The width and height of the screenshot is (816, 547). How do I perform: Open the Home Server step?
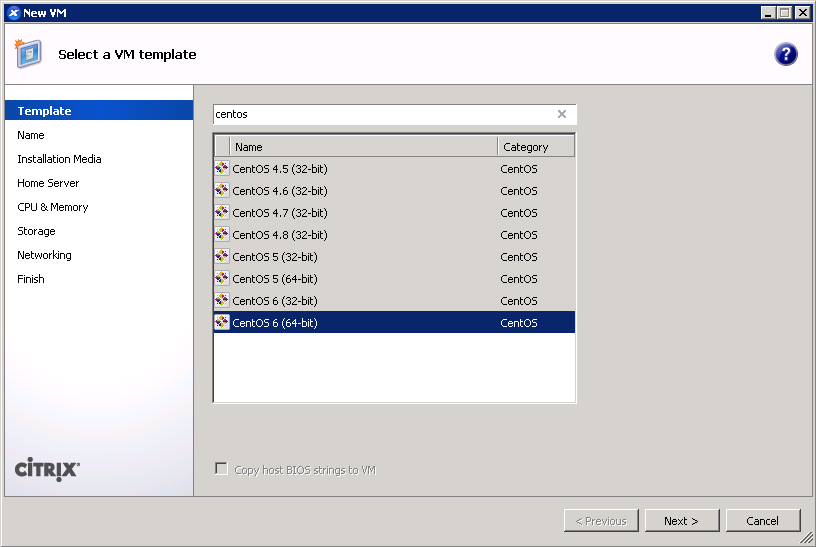click(x=48, y=183)
